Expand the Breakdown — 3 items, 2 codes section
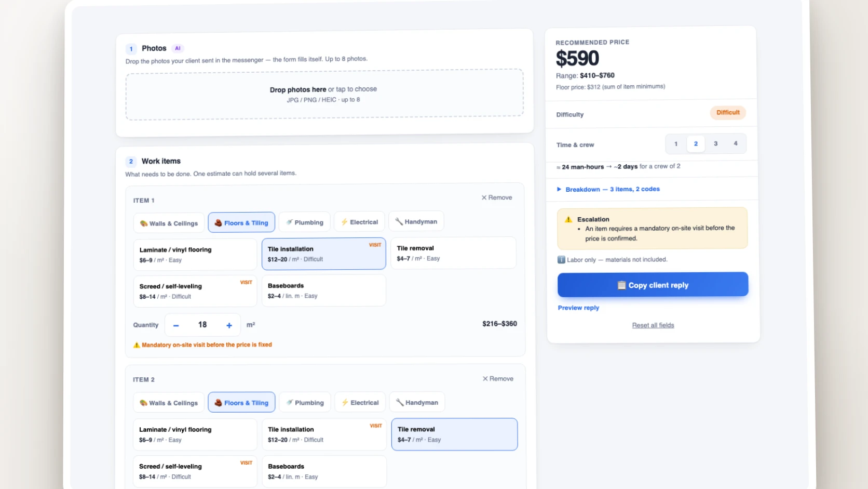The width and height of the screenshot is (868, 489). pyautogui.click(x=608, y=189)
